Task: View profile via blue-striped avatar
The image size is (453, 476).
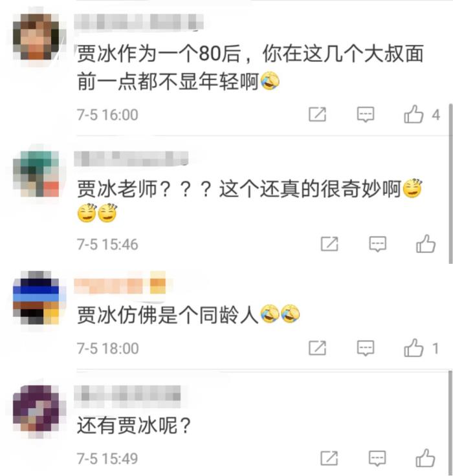Action: (36, 297)
